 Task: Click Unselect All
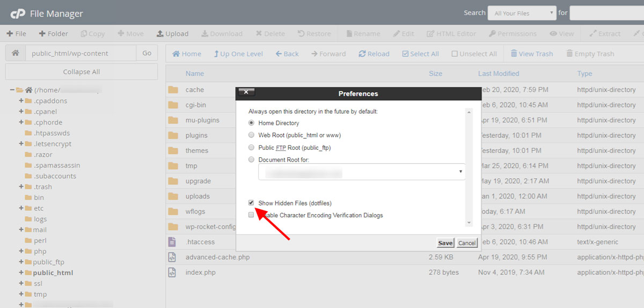474,54
